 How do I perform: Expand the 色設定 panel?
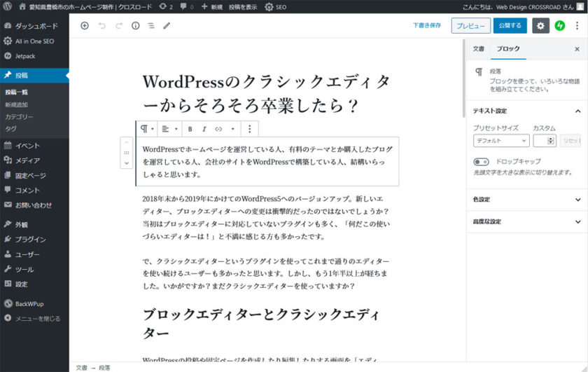[527, 200]
